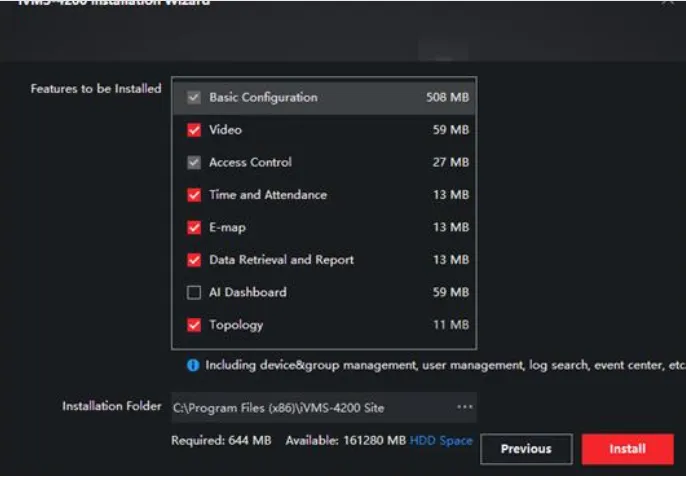Image resolution: width=686 pixels, height=480 pixels.
Task: Browse folder using the three-dots icon
Action: (x=464, y=407)
